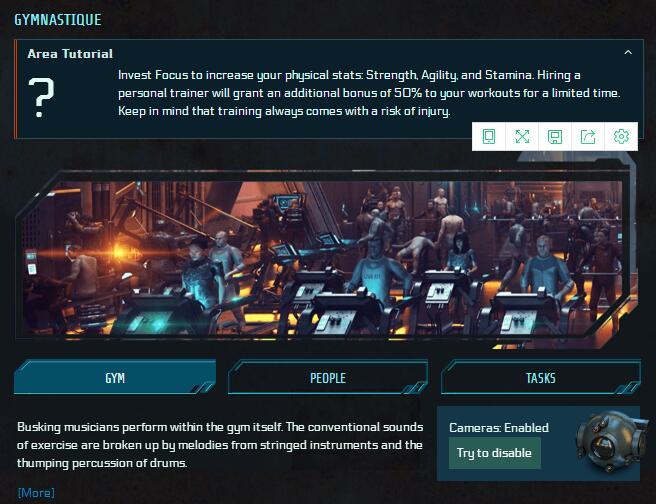Viewport: 656px width, 504px height.
Task: Click the GYMNASTIQUE area heading
Action: tap(58, 20)
